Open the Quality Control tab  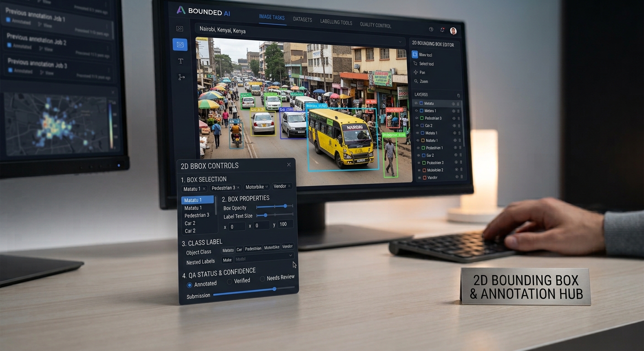coord(376,25)
